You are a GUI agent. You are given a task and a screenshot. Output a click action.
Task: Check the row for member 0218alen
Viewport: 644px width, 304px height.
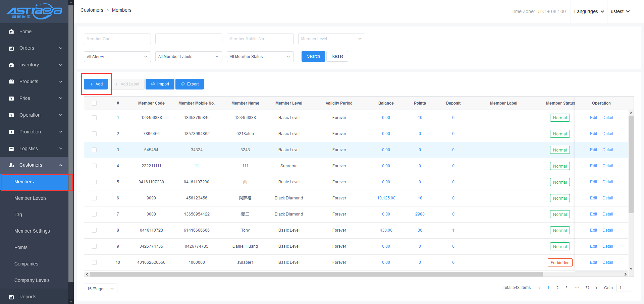[x=94, y=134]
